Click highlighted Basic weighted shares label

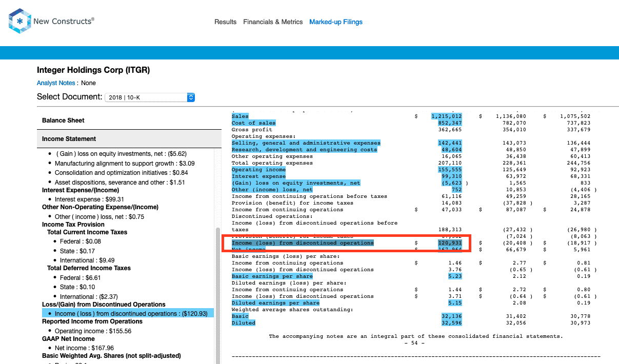(240, 316)
